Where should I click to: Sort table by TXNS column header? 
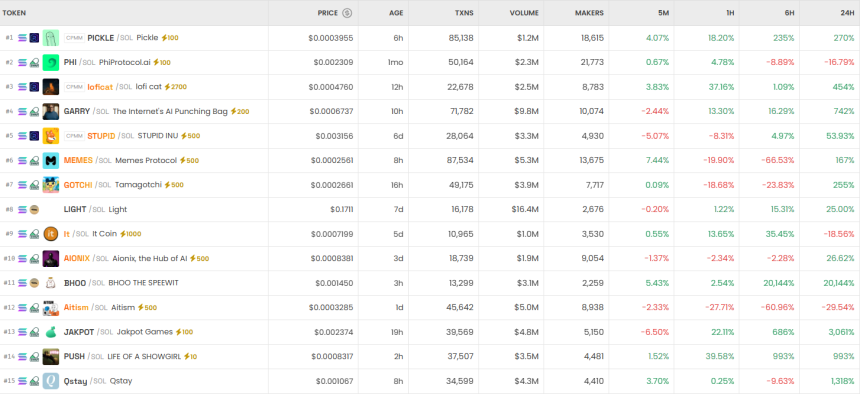(x=464, y=13)
